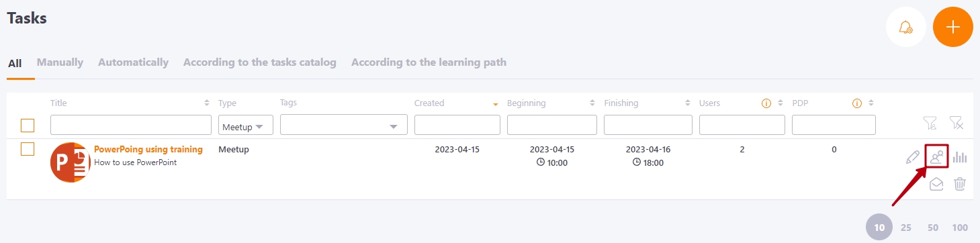Click the orange plus add task button
The image size is (980, 243).
(x=953, y=27)
